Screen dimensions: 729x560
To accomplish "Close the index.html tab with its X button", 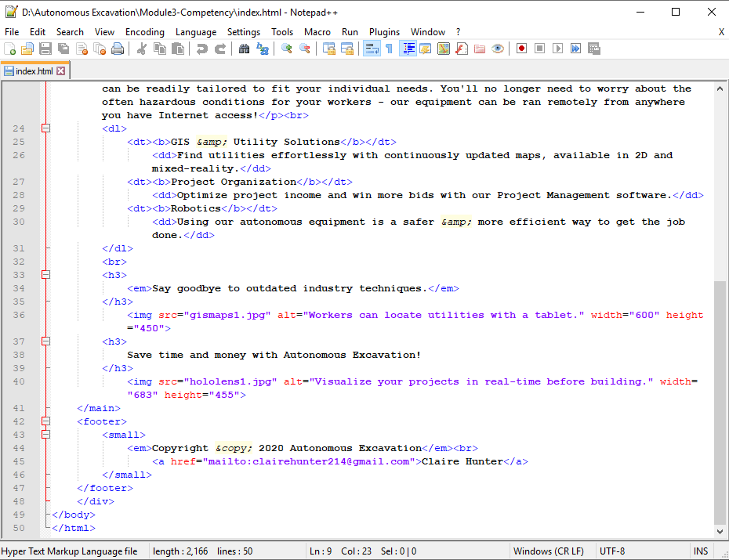I will [60, 71].
